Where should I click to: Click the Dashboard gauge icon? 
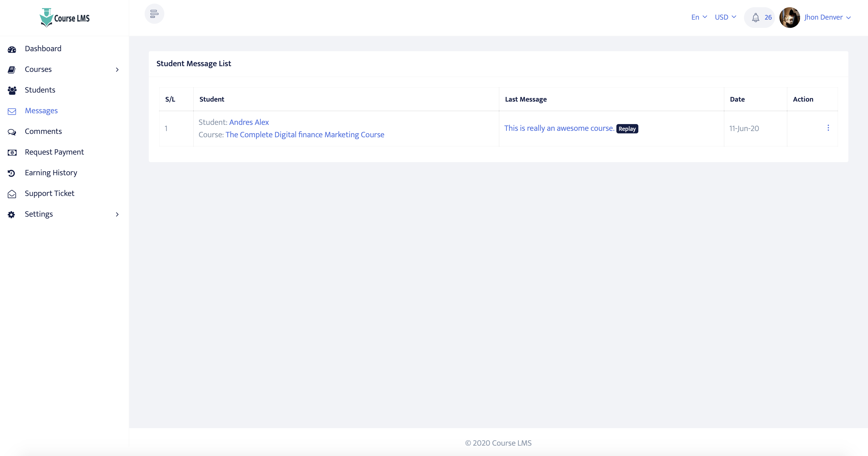[x=12, y=49]
